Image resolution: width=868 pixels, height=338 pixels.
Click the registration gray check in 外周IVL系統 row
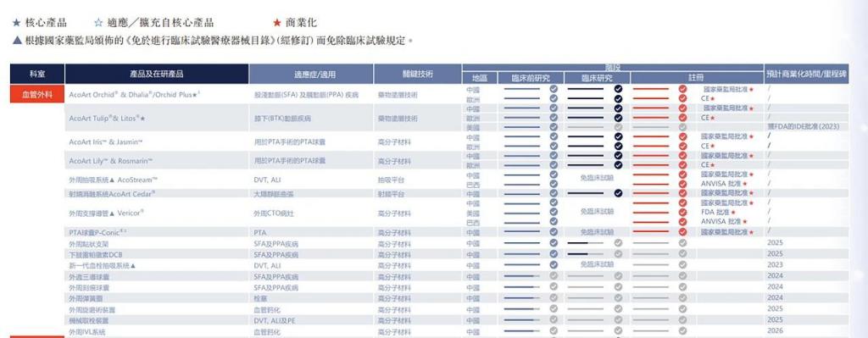[x=682, y=331]
